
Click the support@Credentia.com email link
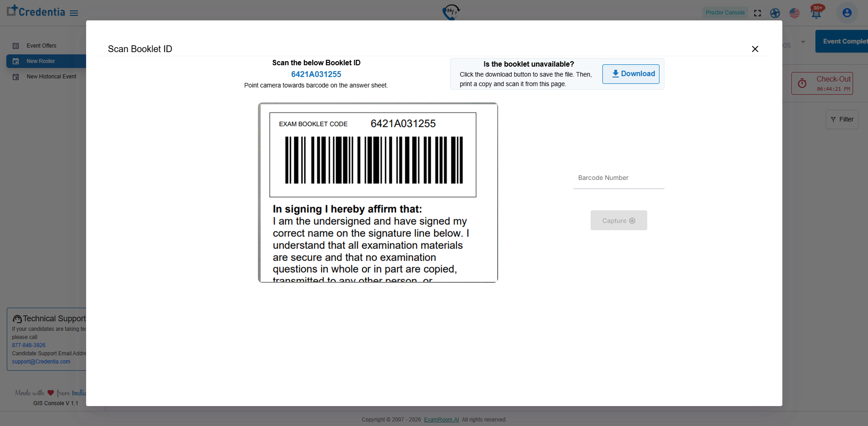(x=41, y=362)
